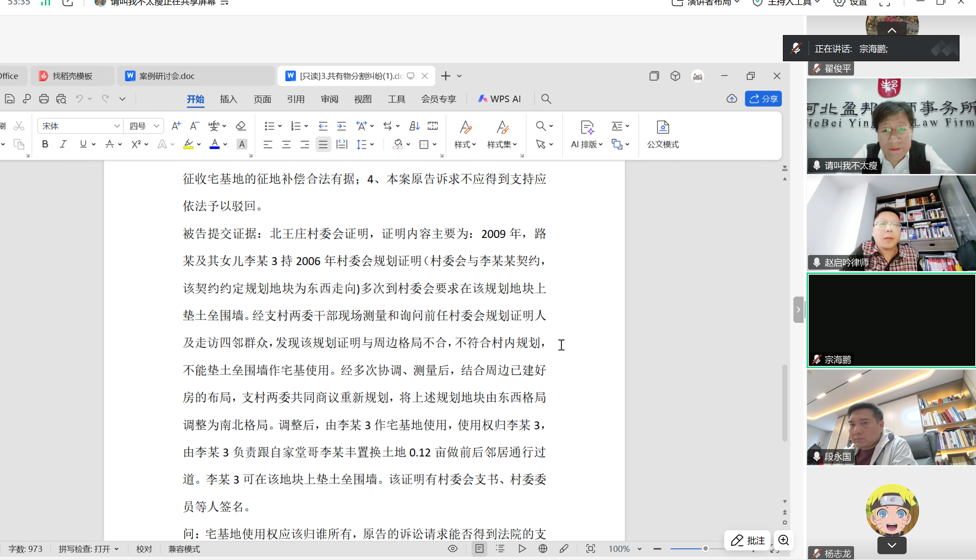Toggle bold formatting in ribbon
Image resolution: width=976 pixels, height=560 pixels.
[45, 144]
